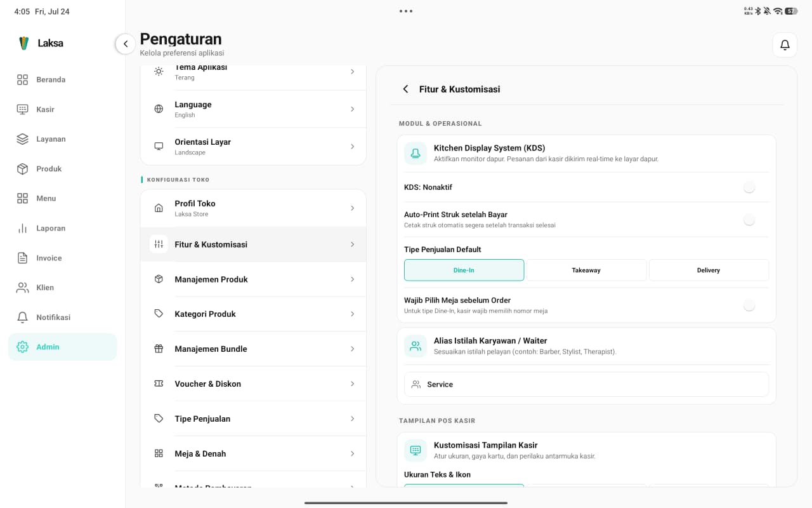The height and width of the screenshot is (508, 812).
Task: Click the Kustomisasi Tampilan Kasir monitor icon
Action: [x=416, y=450]
